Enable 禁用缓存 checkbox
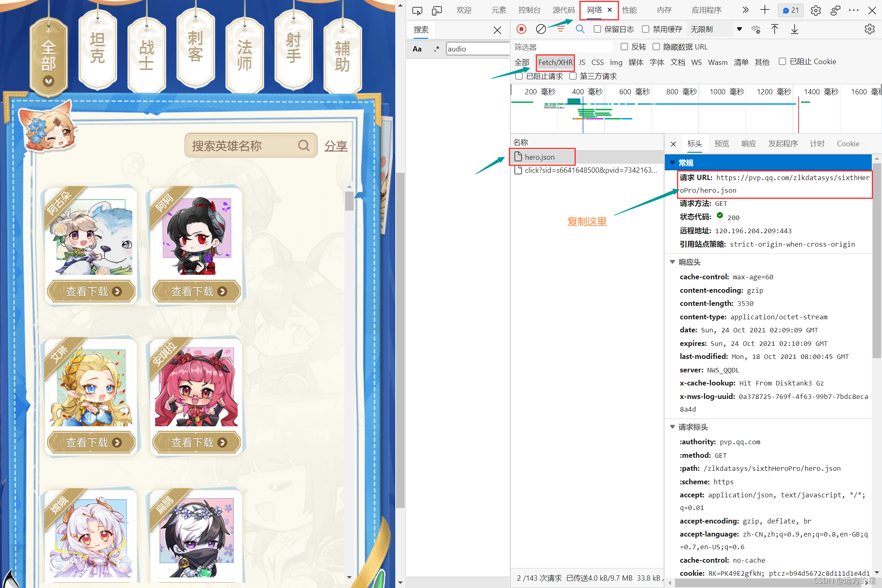The width and height of the screenshot is (882, 588). coord(645,29)
